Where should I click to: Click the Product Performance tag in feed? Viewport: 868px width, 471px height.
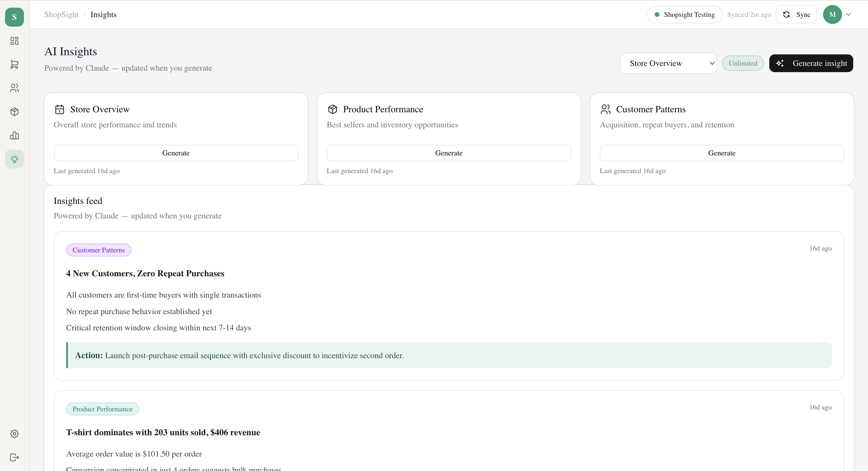coord(103,409)
